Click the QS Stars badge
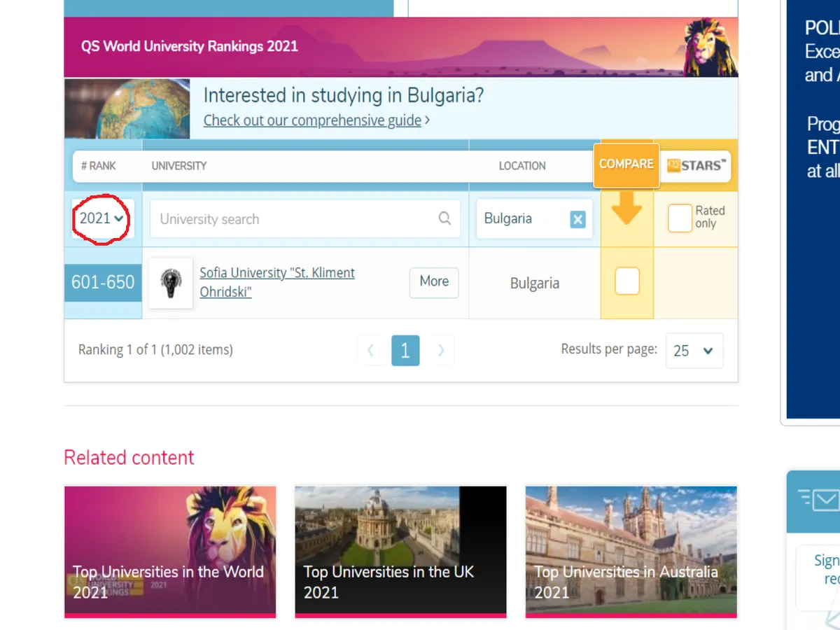Viewport: 840px width, 630px height. pos(695,165)
